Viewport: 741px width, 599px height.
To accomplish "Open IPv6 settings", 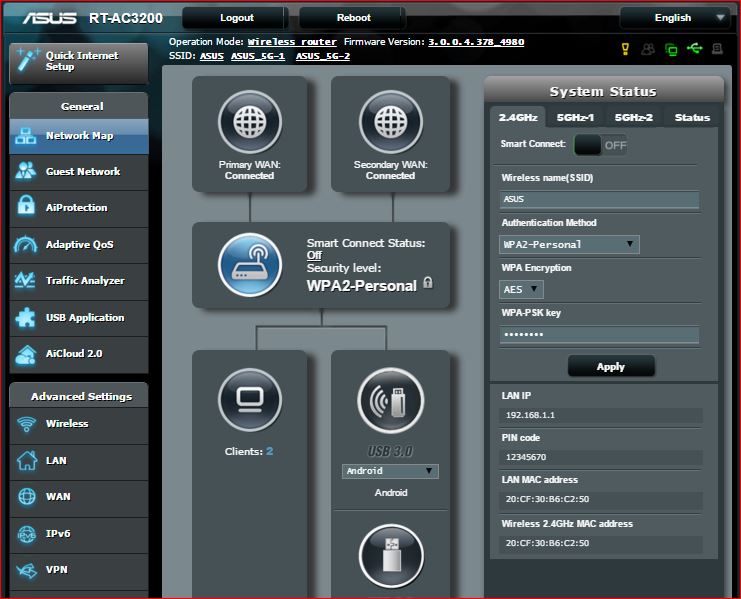I will point(78,534).
